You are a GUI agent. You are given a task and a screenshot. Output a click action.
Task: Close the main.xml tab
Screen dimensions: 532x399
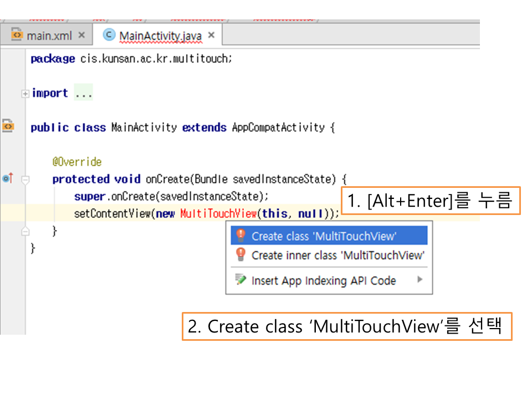point(81,35)
